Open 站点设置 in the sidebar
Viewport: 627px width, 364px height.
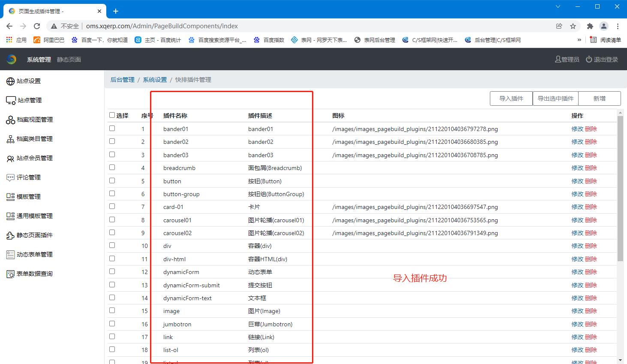click(x=29, y=81)
